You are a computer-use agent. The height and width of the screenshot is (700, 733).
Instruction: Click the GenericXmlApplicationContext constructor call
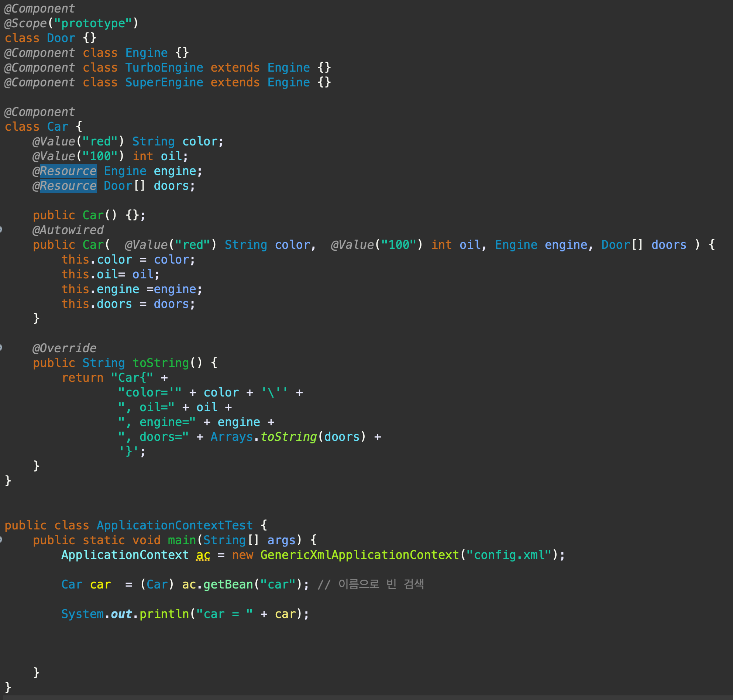click(x=359, y=555)
